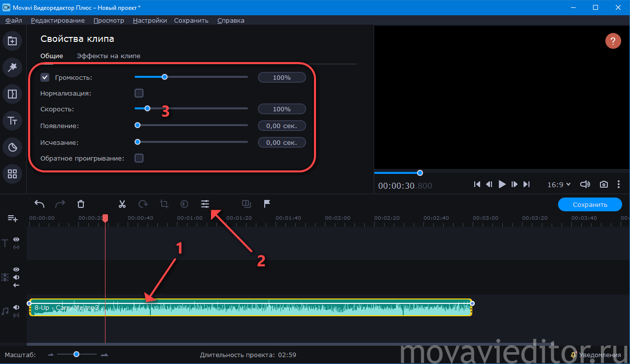The image size is (630, 364).
Task: Skip to previous clip in player
Action: [x=477, y=184]
